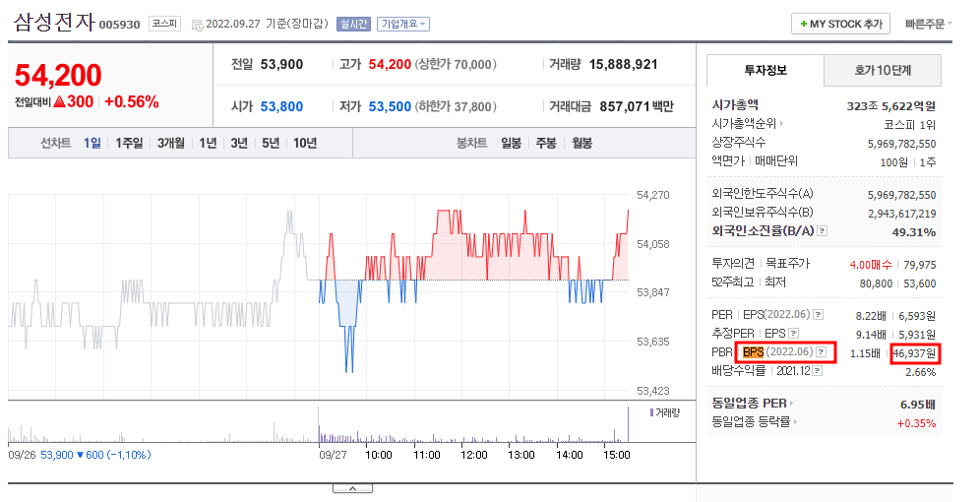Click the 저가 value 53,500
The width and height of the screenshot is (980, 502).
[x=390, y=107]
